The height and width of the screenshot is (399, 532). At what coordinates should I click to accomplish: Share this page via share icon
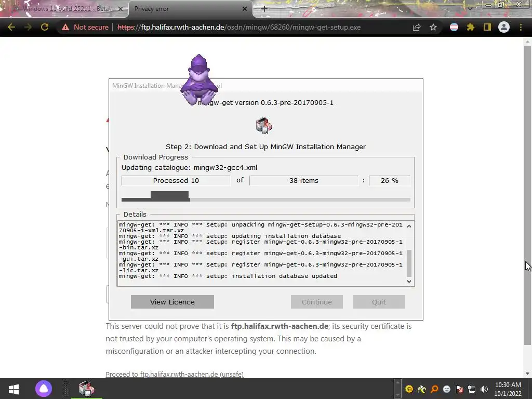coord(417,27)
